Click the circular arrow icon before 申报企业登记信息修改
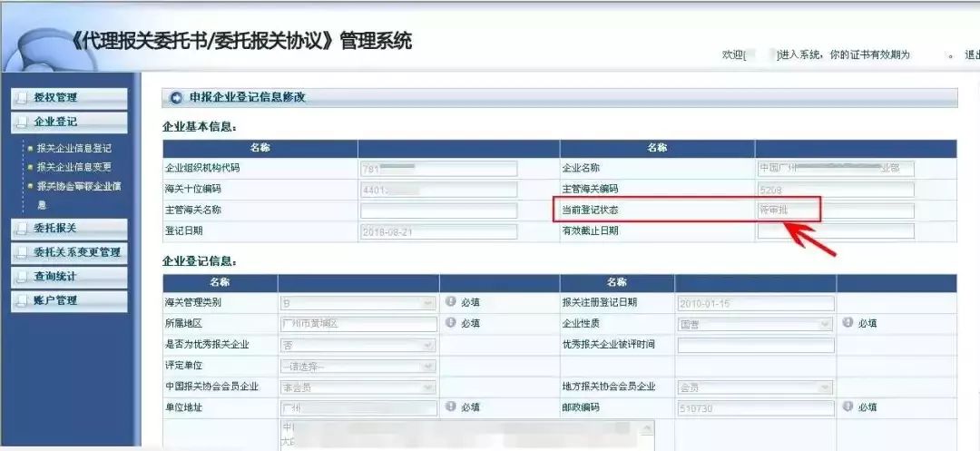Image resolution: width=980 pixels, height=451 pixels. 176,98
